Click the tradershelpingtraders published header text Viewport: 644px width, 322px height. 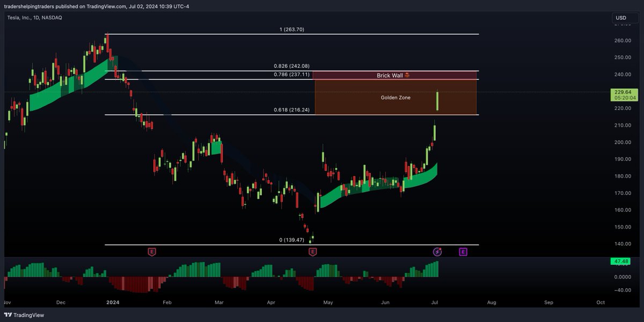97,6
